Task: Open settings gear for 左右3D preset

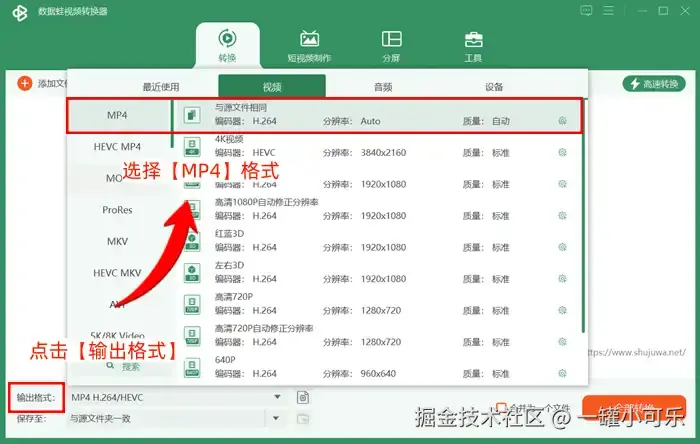Action: coord(562,278)
